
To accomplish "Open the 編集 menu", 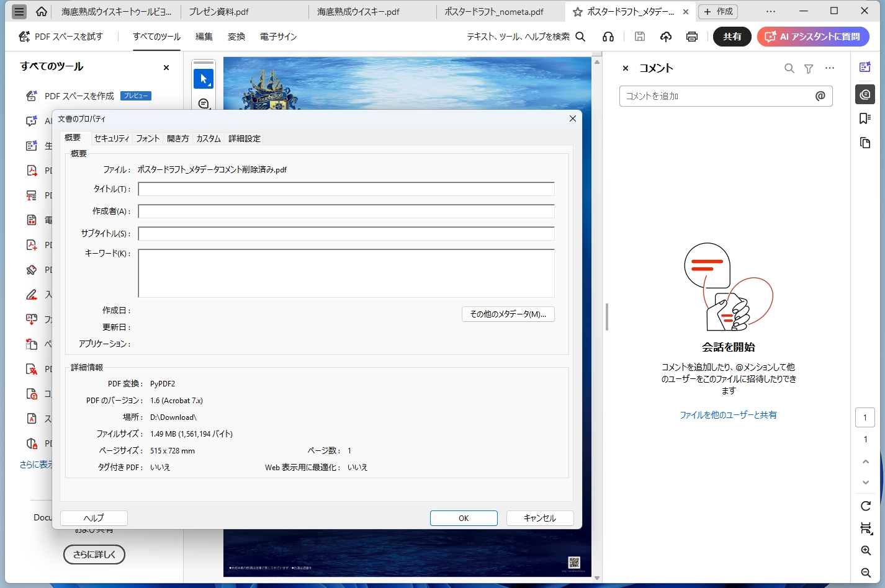I will pyautogui.click(x=204, y=37).
